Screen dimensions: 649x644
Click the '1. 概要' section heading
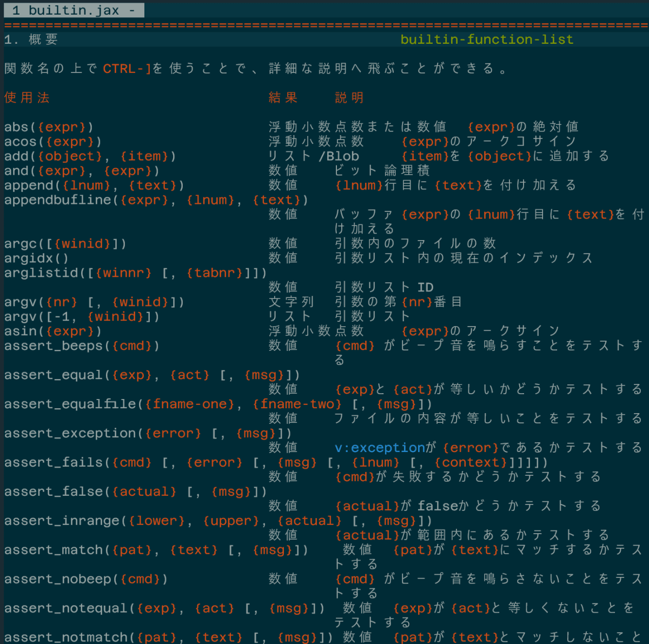[31, 39]
